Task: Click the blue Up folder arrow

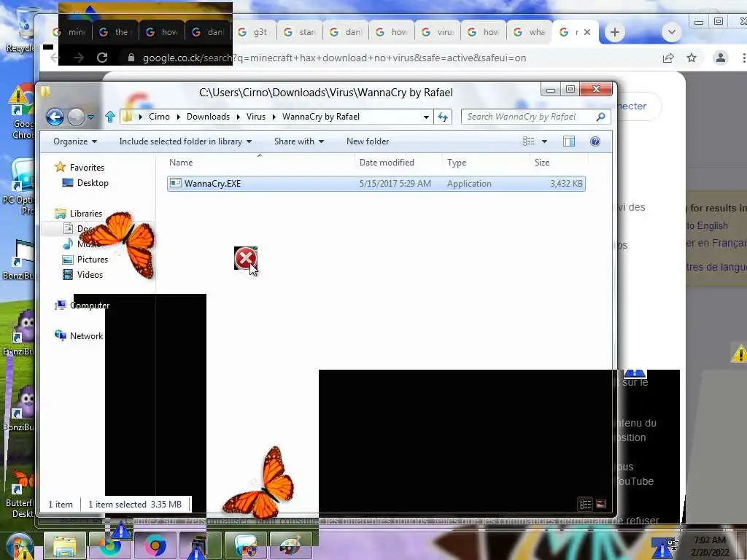Action: [x=110, y=117]
